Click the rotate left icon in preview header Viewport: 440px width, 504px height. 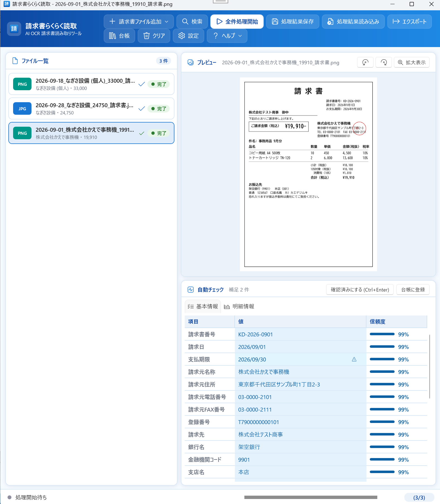(x=365, y=62)
